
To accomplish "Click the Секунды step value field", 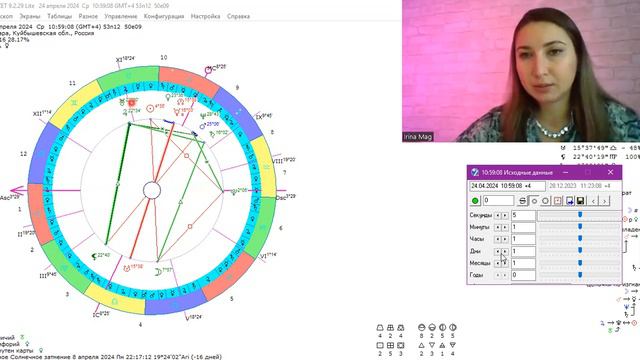I will pos(523,215).
